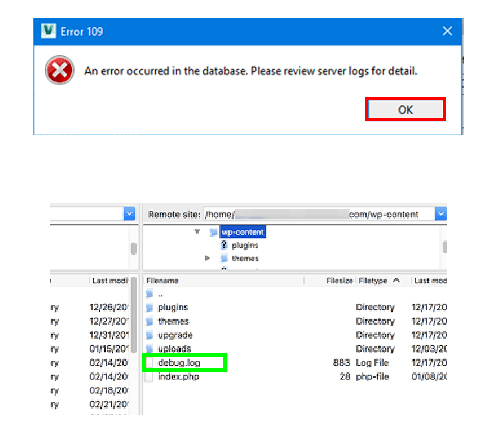Open the Remote site path dropdown
The height and width of the screenshot is (436, 498).
[441, 214]
